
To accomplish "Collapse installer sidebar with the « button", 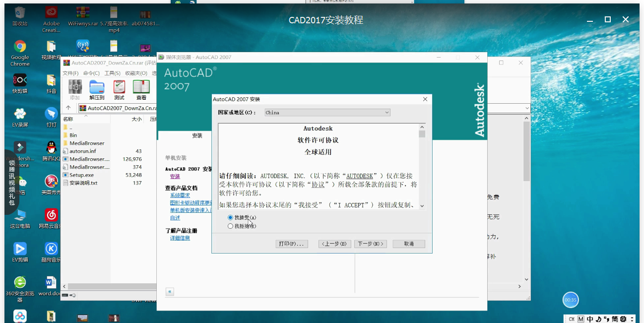I will point(169,291).
